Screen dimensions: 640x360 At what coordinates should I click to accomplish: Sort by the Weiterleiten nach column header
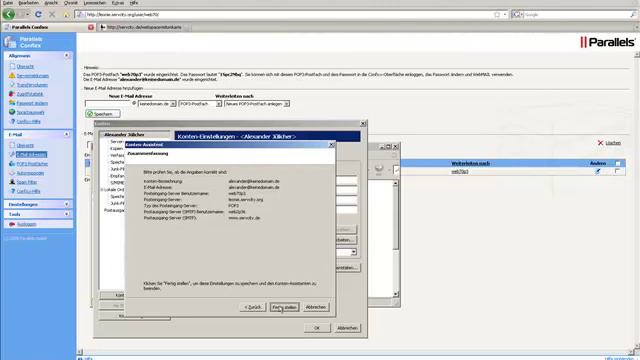coord(470,163)
